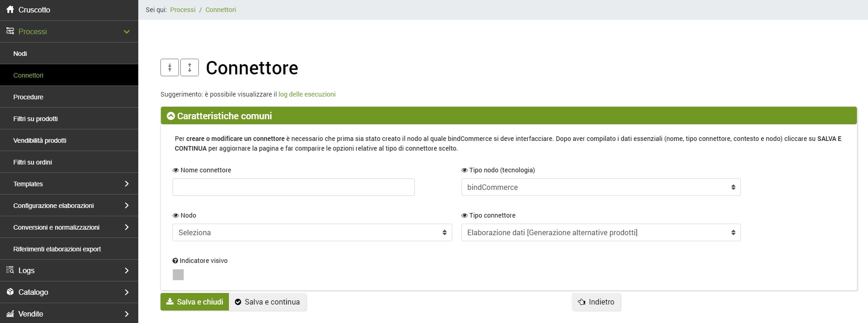
Task: Click the Vendite chart icon in sidebar
Action: click(x=10, y=314)
